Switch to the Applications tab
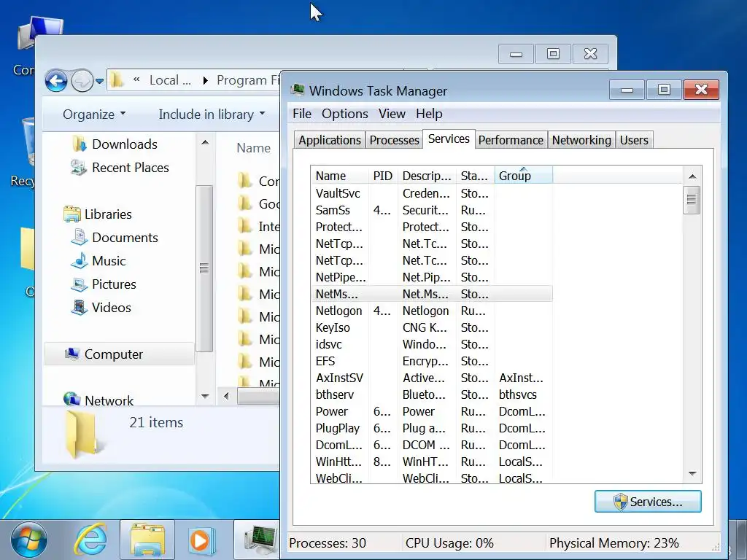This screenshot has height=560, width=747. click(330, 140)
